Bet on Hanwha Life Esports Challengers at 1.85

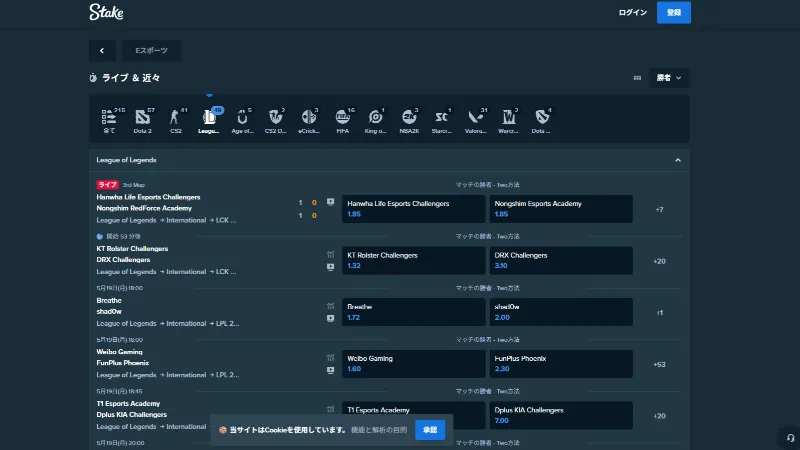pyautogui.click(x=413, y=209)
